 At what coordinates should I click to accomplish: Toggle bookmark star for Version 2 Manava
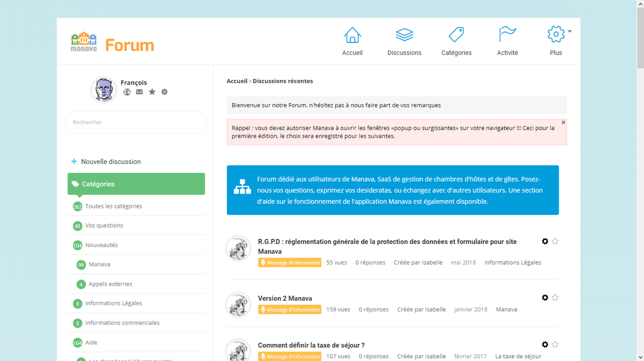[x=555, y=298]
